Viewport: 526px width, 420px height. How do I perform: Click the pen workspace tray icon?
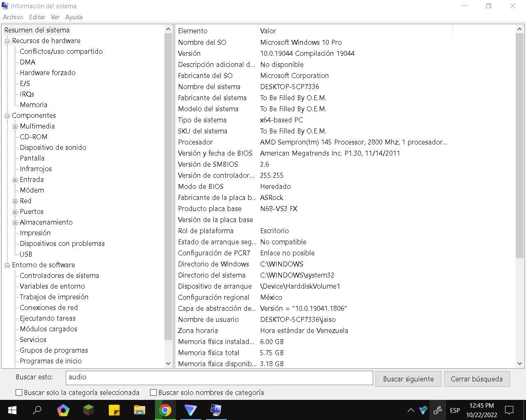pos(438,410)
